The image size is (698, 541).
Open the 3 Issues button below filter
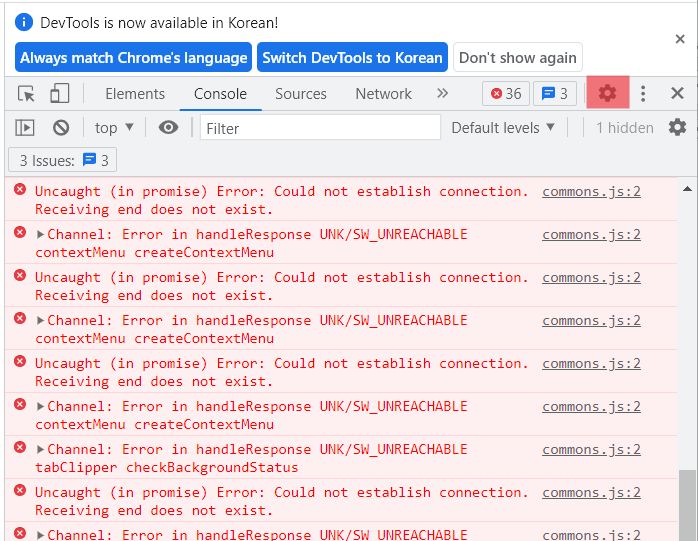[x=63, y=160]
